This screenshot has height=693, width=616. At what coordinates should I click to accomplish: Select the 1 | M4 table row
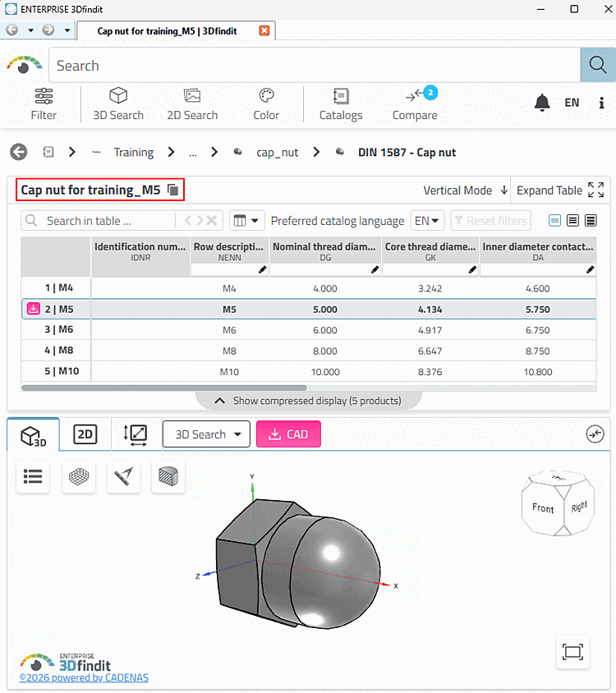309,288
